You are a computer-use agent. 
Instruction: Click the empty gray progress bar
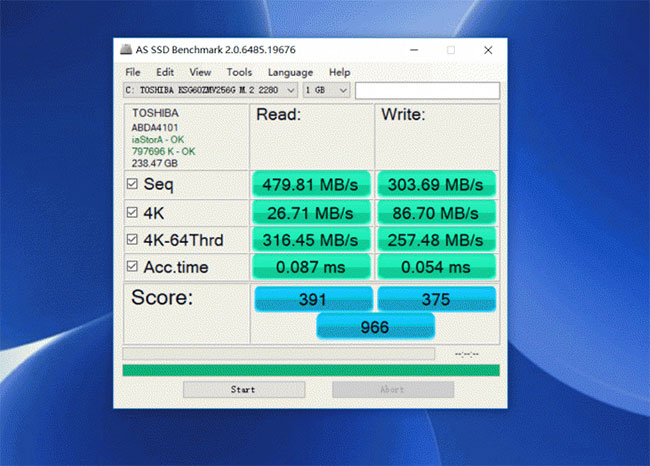pos(279,354)
